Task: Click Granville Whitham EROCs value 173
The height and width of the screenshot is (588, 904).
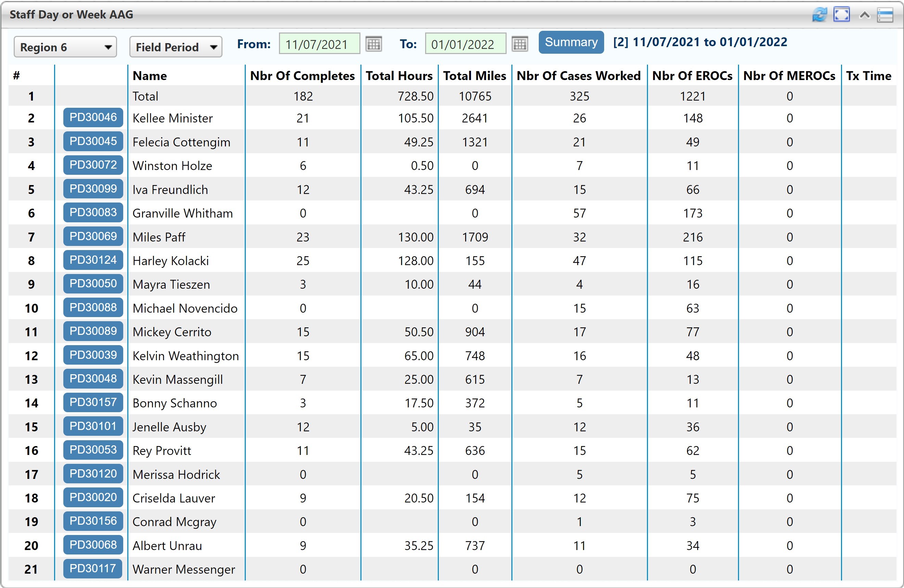Action: [692, 213]
